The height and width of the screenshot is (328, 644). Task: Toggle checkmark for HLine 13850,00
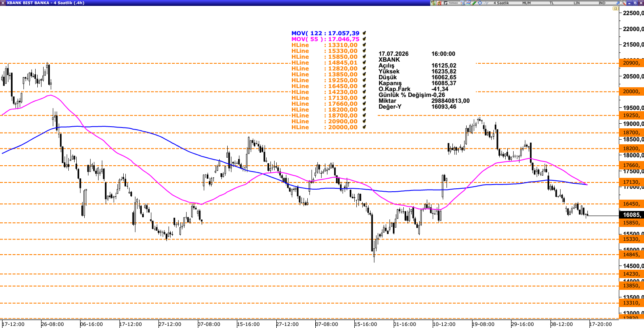click(364, 74)
